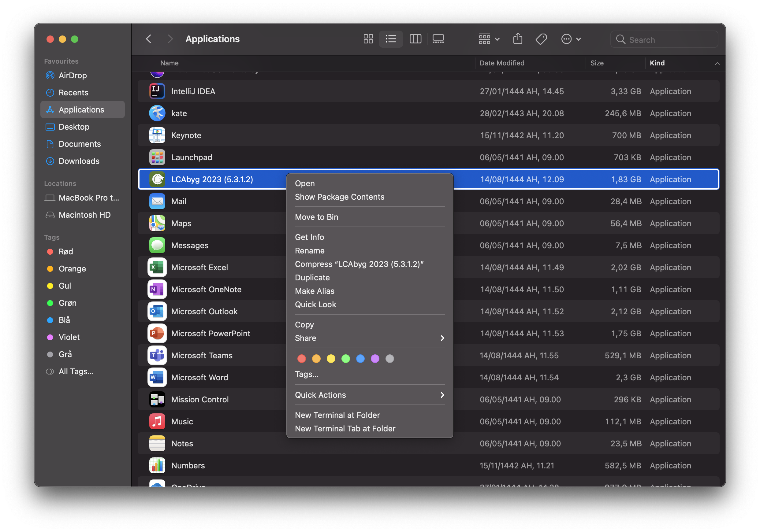Click the Edit Tags toolbar icon

[541, 39]
